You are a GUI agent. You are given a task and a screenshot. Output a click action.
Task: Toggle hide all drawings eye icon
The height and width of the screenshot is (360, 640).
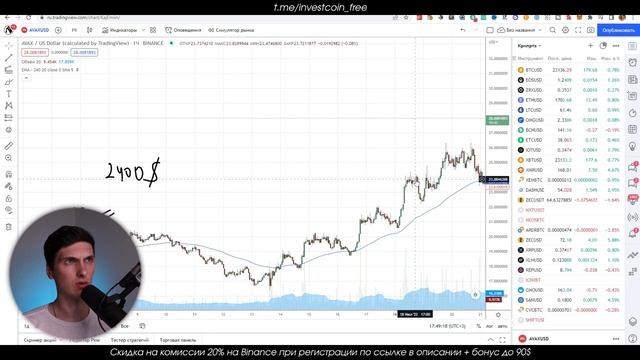pyautogui.click(x=9, y=210)
